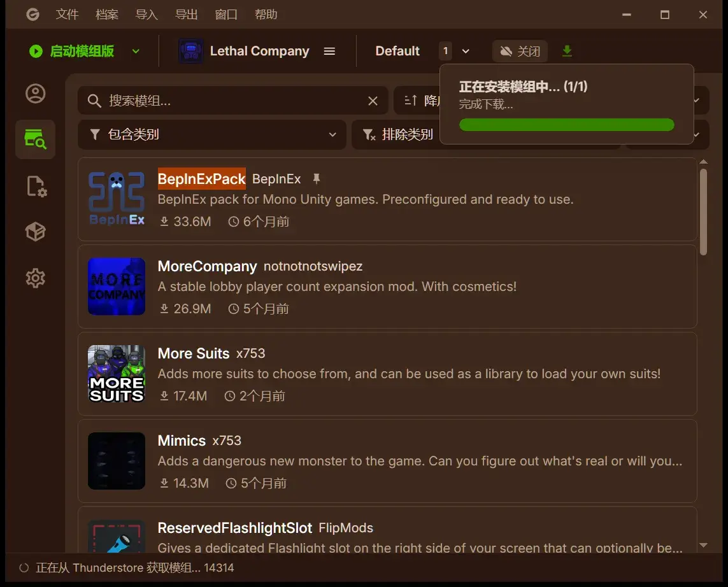This screenshot has width=728, height=587.
Task: Click the 关闭 cloud sync button
Action: coord(520,51)
